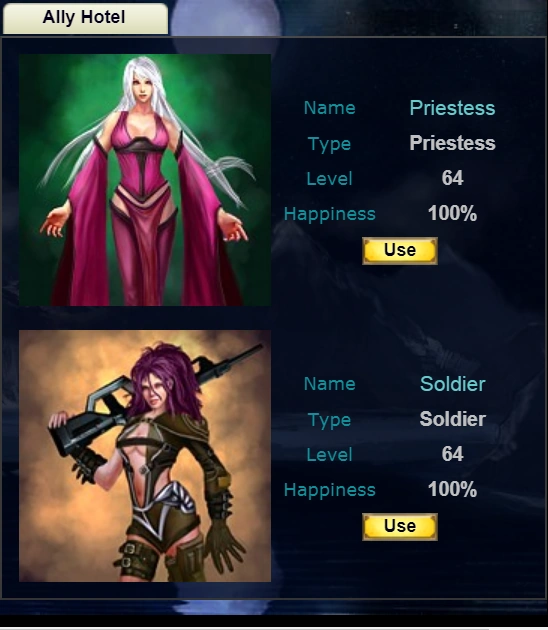This screenshot has height=630, width=548.
Task: Click the Name label in Priestess section
Action: click(329, 108)
